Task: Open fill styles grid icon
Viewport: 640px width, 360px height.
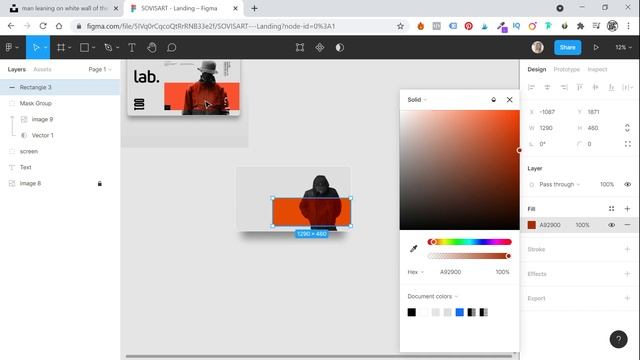Action: click(611, 209)
